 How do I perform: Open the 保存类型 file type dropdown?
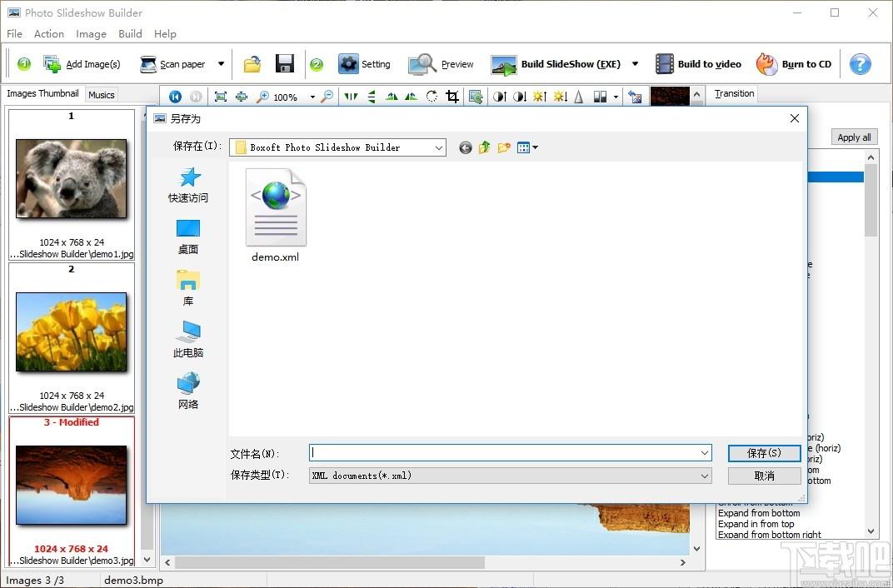[x=705, y=476]
